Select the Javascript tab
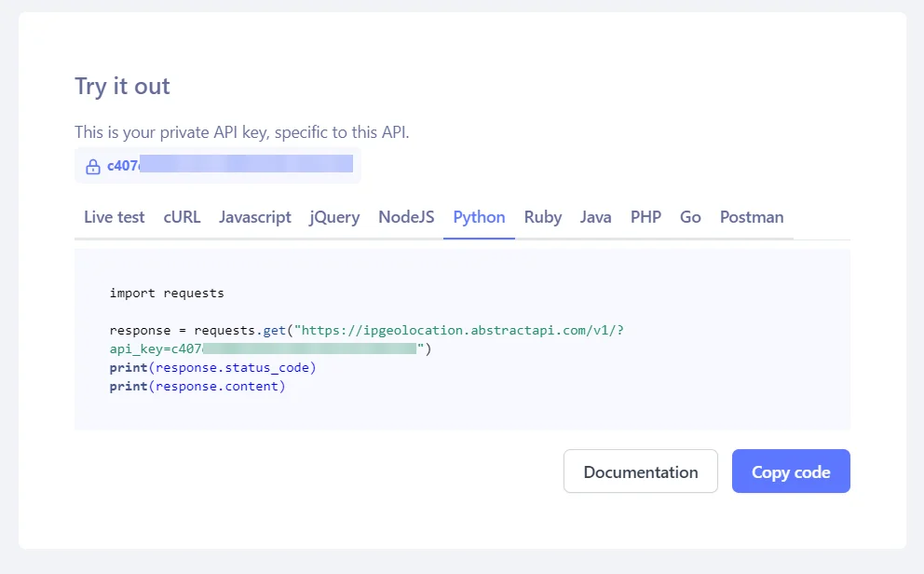The image size is (924, 574). (x=255, y=217)
